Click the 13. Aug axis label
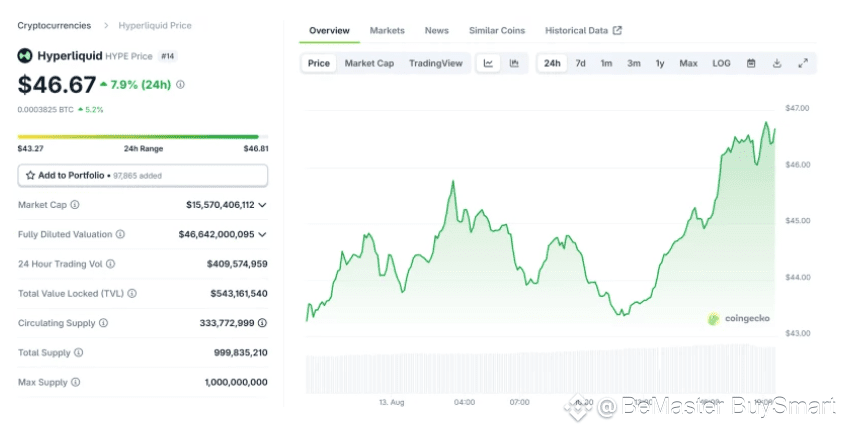 tap(391, 402)
